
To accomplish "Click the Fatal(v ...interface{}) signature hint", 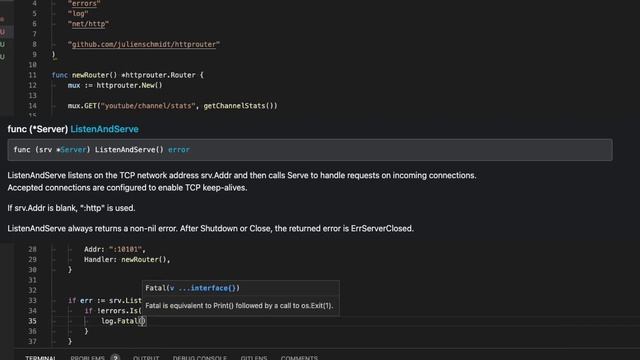I will (x=192, y=288).
